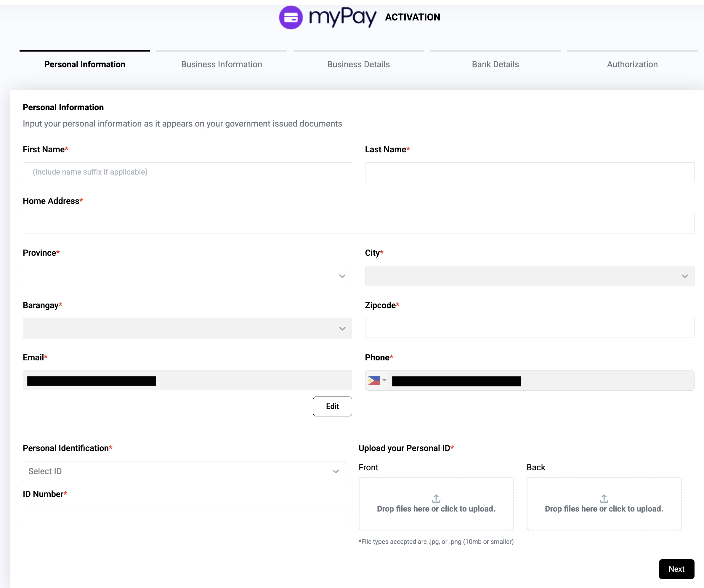Open the Bank Details step

[495, 64]
